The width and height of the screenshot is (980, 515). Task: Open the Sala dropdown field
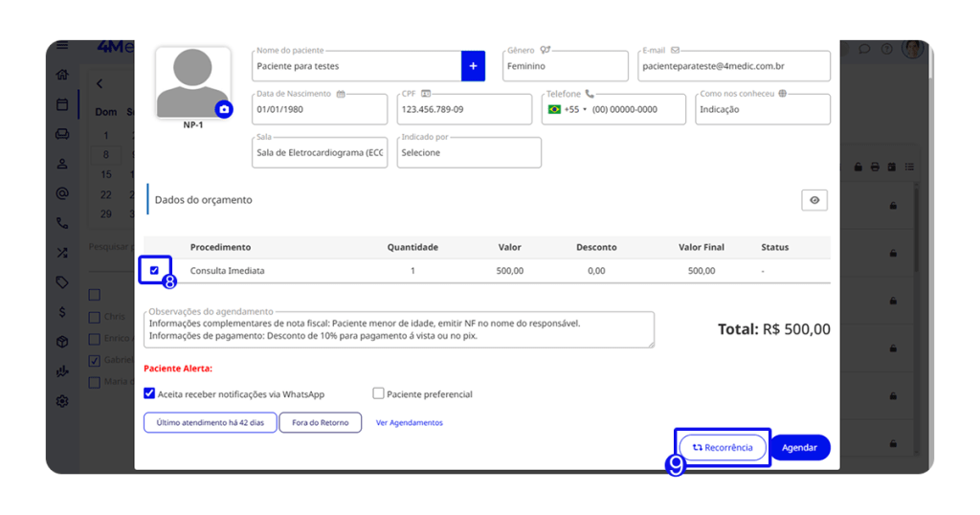tap(320, 152)
